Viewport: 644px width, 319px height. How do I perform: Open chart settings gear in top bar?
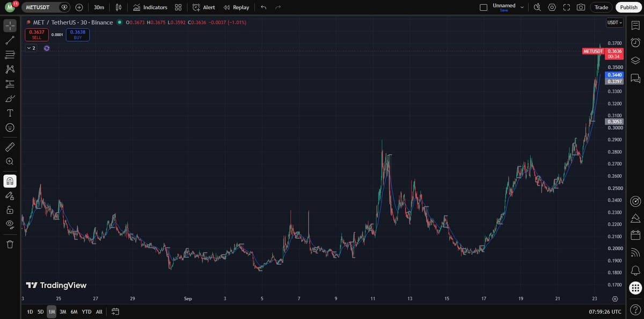[552, 8]
